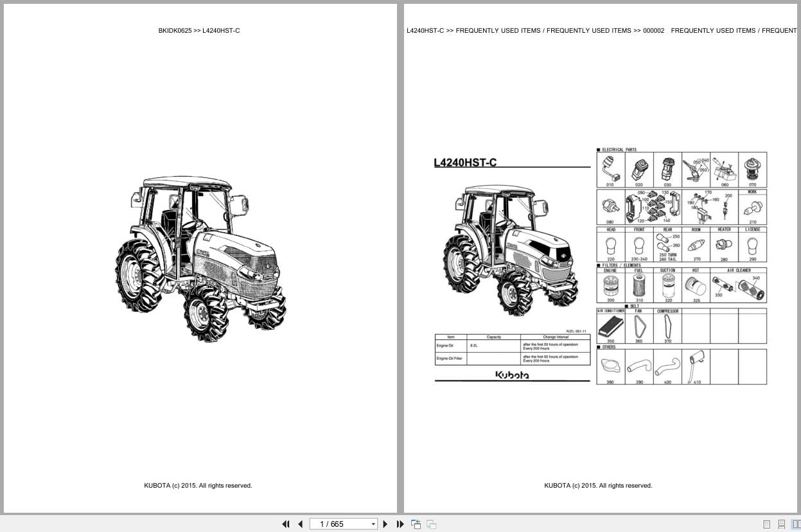Select the COMPRESSOR belt 370
This screenshot has width=801, height=532.
pyautogui.click(x=667, y=326)
